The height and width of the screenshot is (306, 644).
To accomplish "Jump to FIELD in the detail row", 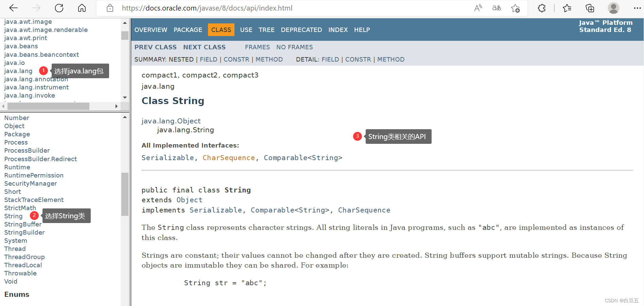I will 330,60.
